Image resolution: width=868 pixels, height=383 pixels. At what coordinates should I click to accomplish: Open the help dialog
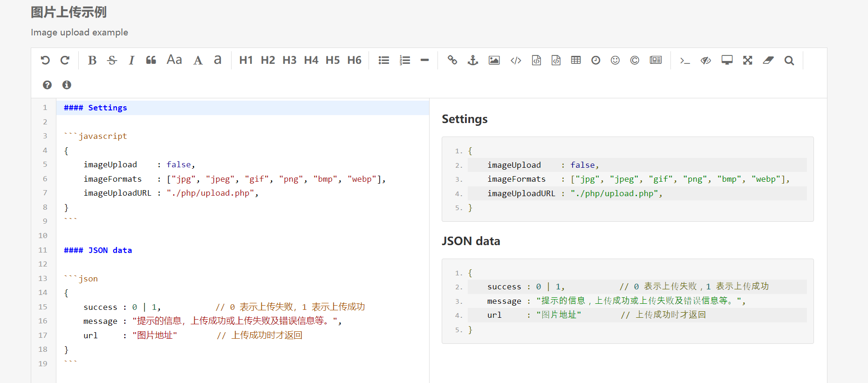tap(47, 85)
